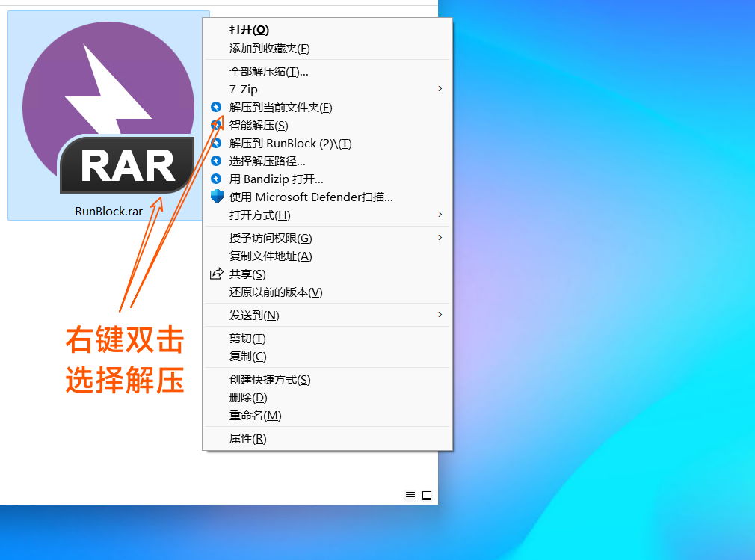Expand the 打开方式(H) submenu arrow
Viewport: 755px width, 560px height.
point(440,215)
